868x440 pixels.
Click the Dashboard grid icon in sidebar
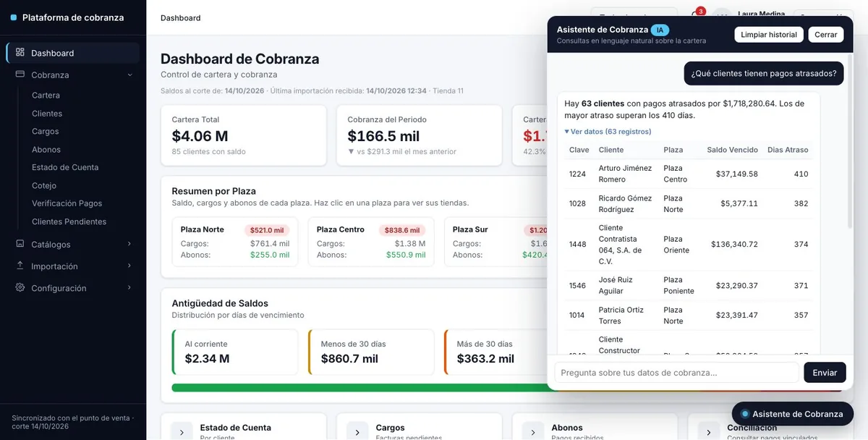pos(20,53)
